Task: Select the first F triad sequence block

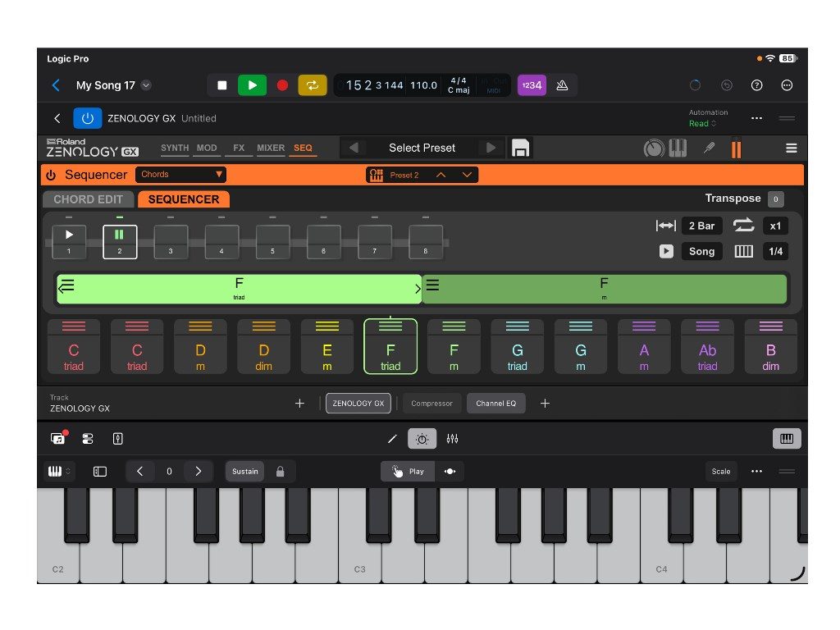Action: (x=239, y=290)
